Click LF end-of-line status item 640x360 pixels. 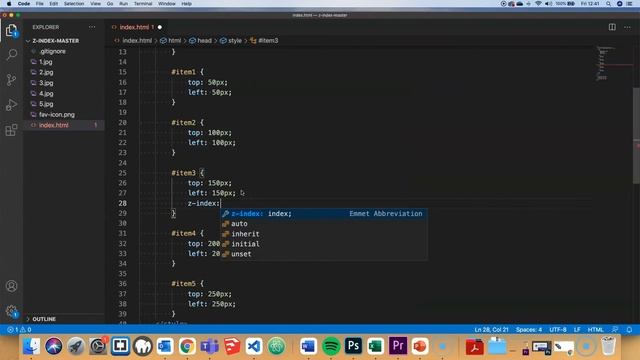(577, 329)
